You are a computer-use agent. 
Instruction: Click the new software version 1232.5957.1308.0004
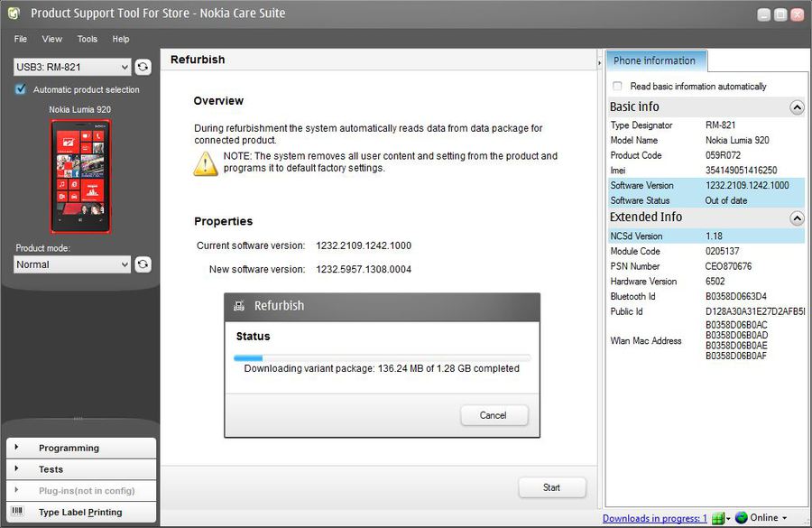(x=364, y=270)
